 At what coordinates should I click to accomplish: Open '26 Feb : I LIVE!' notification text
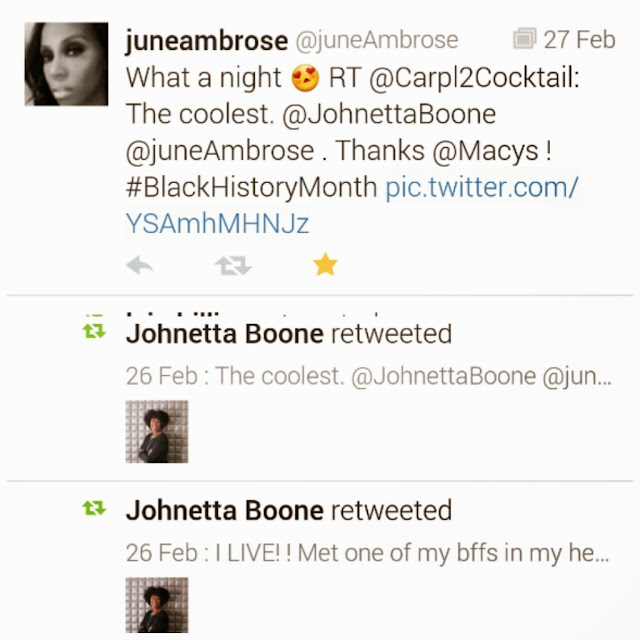[366, 552]
